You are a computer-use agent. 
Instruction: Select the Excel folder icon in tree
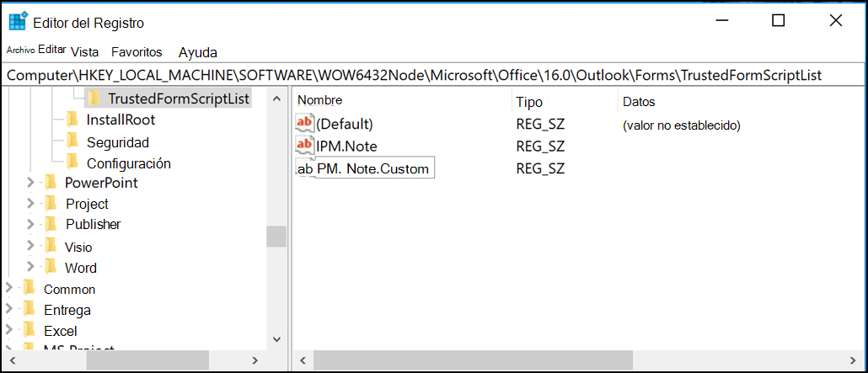(29, 330)
